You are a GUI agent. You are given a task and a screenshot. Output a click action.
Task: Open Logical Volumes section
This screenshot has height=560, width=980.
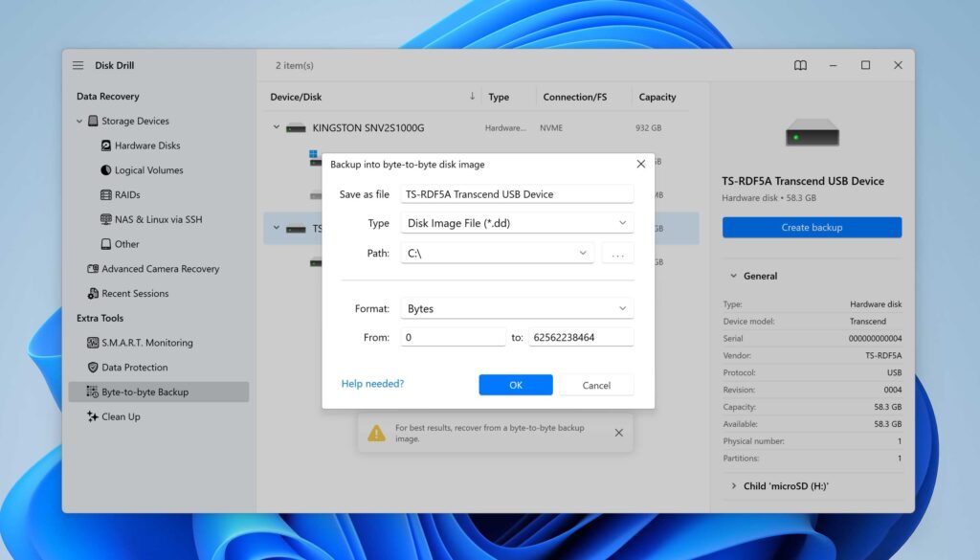148,170
